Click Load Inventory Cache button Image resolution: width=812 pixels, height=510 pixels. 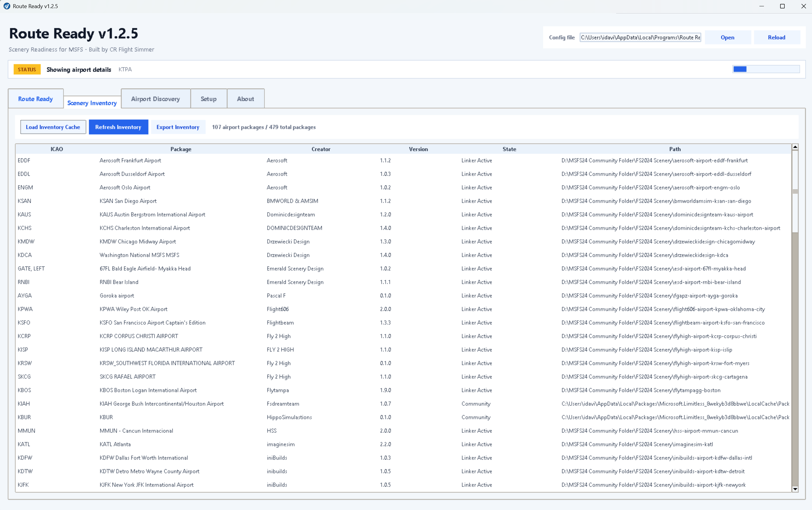tap(53, 127)
